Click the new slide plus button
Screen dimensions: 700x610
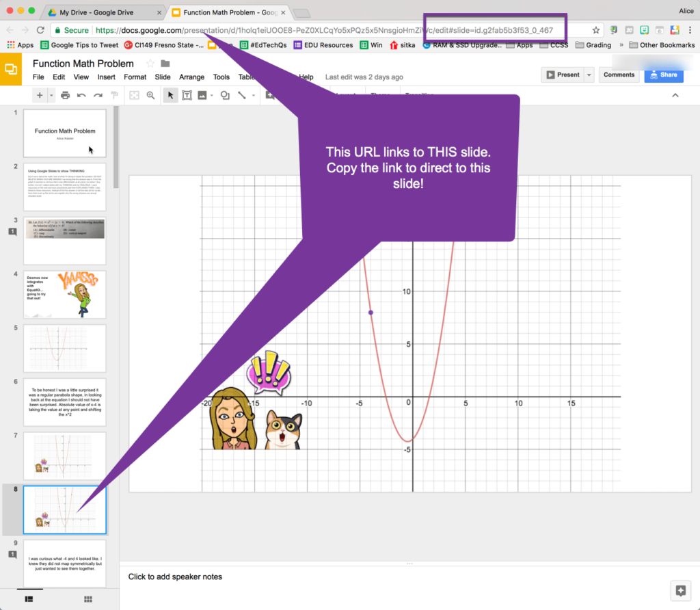click(x=40, y=95)
